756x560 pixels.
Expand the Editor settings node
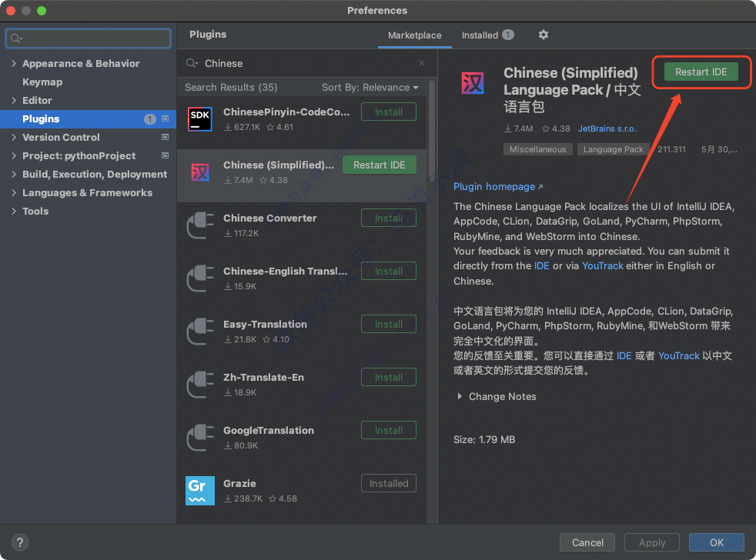pos(14,100)
